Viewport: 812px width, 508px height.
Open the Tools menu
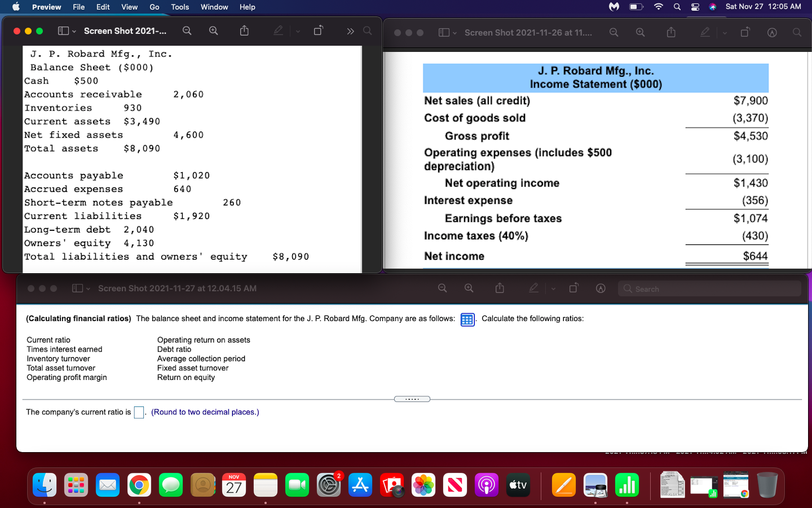point(179,7)
